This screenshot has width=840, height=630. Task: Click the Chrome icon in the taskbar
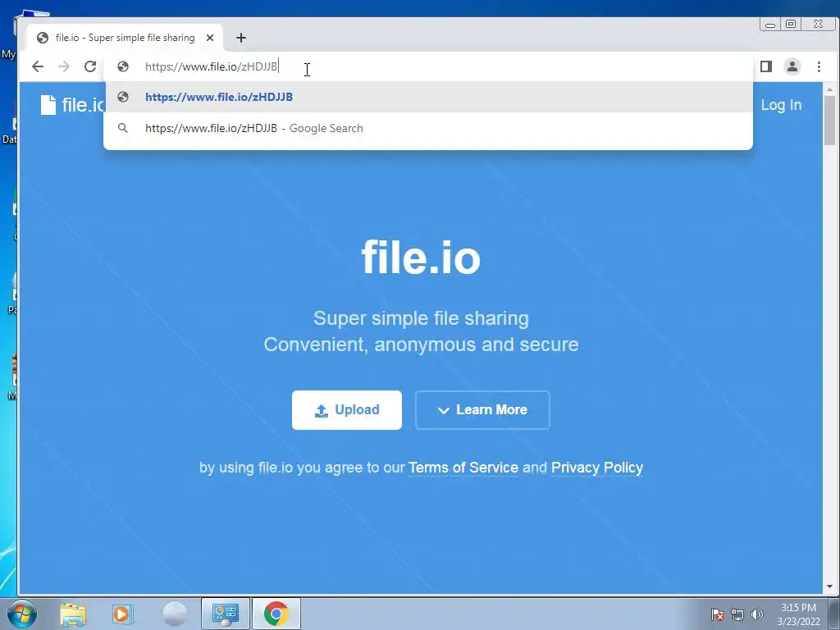[276, 614]
